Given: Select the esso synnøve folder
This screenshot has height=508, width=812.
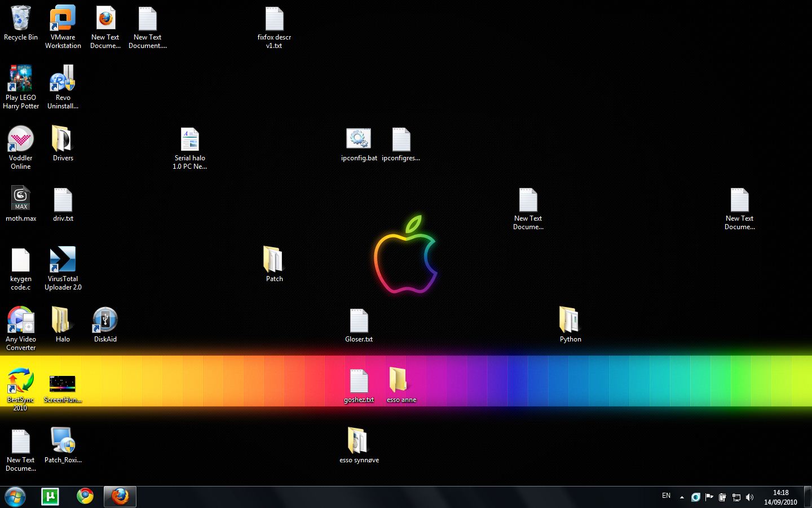Looking at the screenshot, I should click(x=359, y=445).
